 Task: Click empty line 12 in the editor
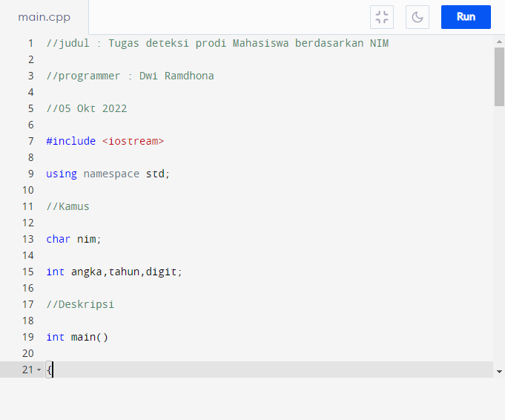[270, 223]
